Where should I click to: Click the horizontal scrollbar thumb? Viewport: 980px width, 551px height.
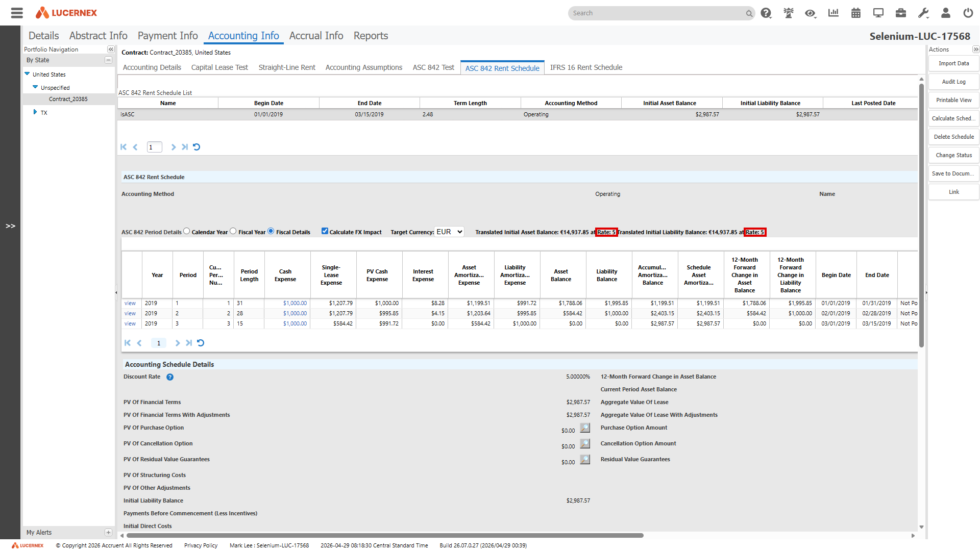point(385,535)
